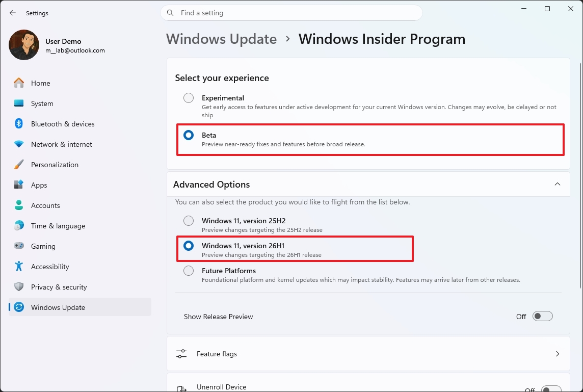
Task: Go to System settings
Action: pos(80,103)
